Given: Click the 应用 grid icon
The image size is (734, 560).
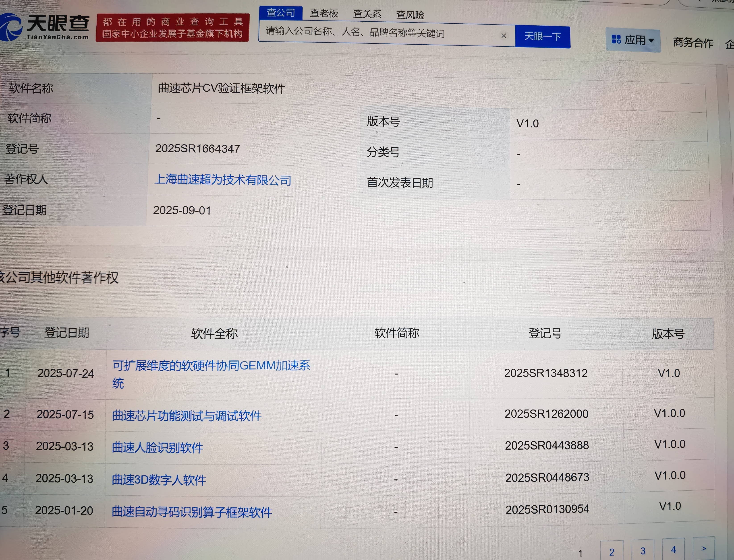Looking at the screenshot, I should [616, 39].
